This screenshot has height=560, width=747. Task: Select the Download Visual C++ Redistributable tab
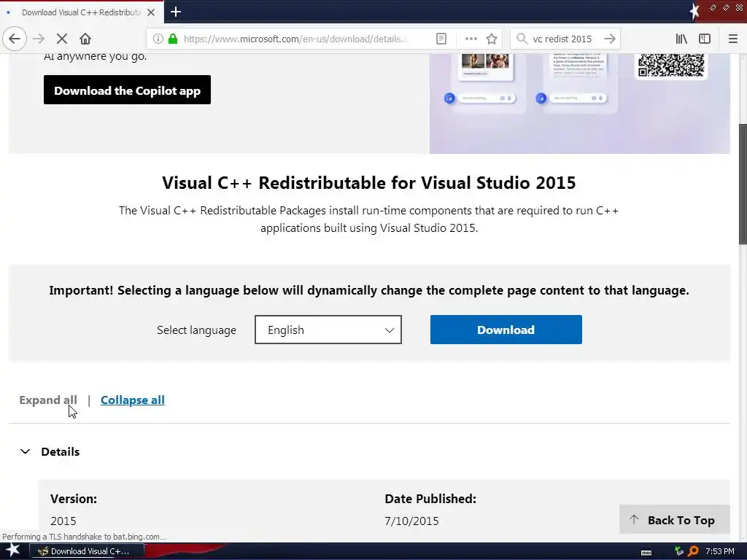[x=82, y=12]
